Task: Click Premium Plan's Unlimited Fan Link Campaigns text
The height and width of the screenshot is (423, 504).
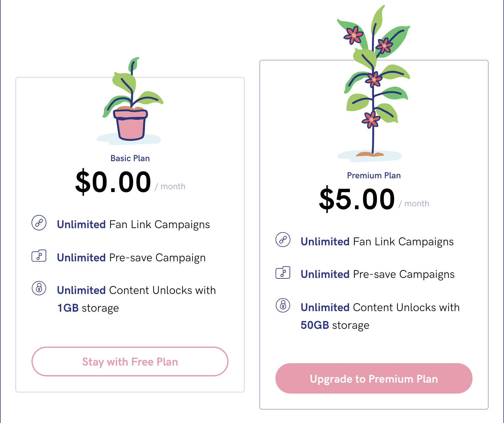Action: [377, 242]
